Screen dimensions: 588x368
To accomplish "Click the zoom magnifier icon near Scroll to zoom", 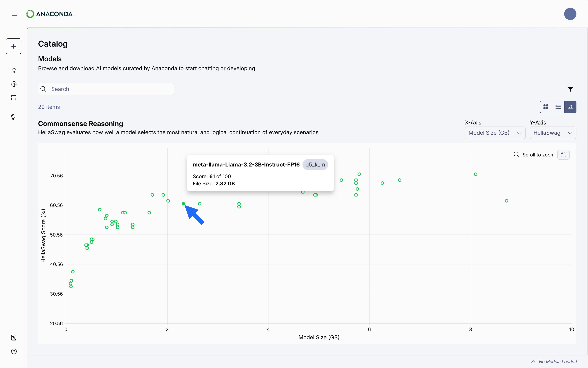I will coord(516,155).
